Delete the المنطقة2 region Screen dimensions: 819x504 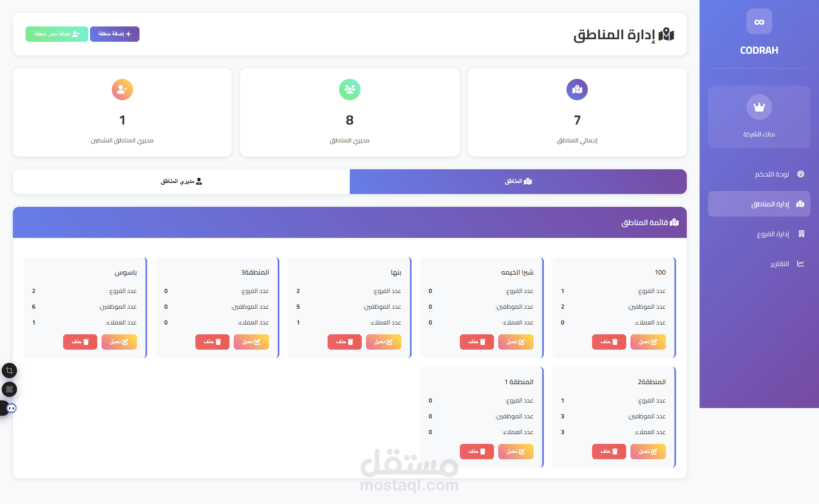(x=609, y=452)
